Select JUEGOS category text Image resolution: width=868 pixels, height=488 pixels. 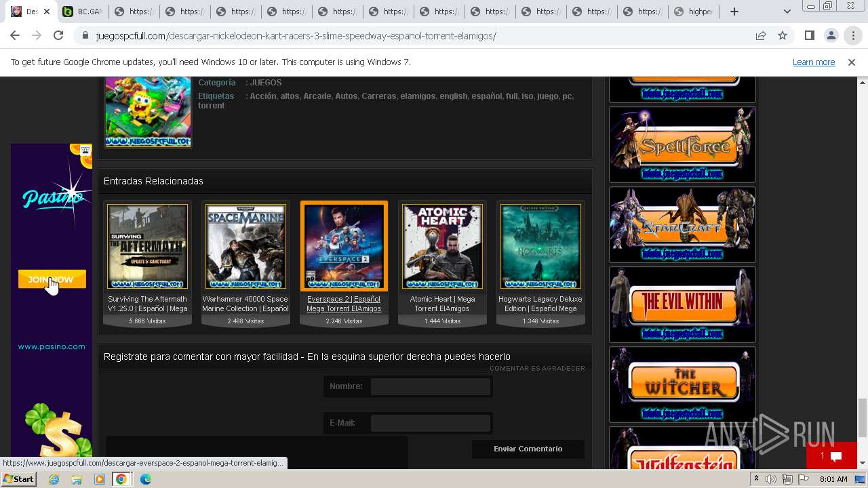coord(266,83)
